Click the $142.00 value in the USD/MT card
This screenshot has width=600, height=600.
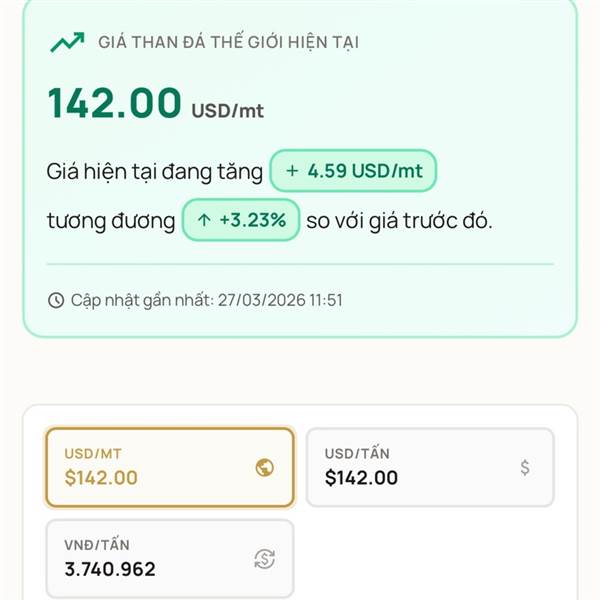(101, 478)
